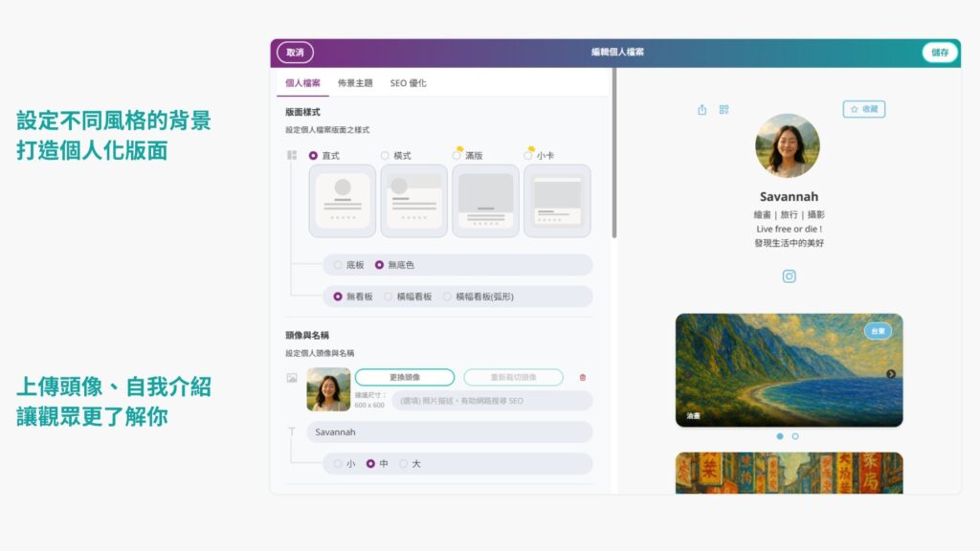Image resolution: width=980 pixels, height=551 pixels.
Task: Click the share icon above the avatar
Action: point(702,110)
